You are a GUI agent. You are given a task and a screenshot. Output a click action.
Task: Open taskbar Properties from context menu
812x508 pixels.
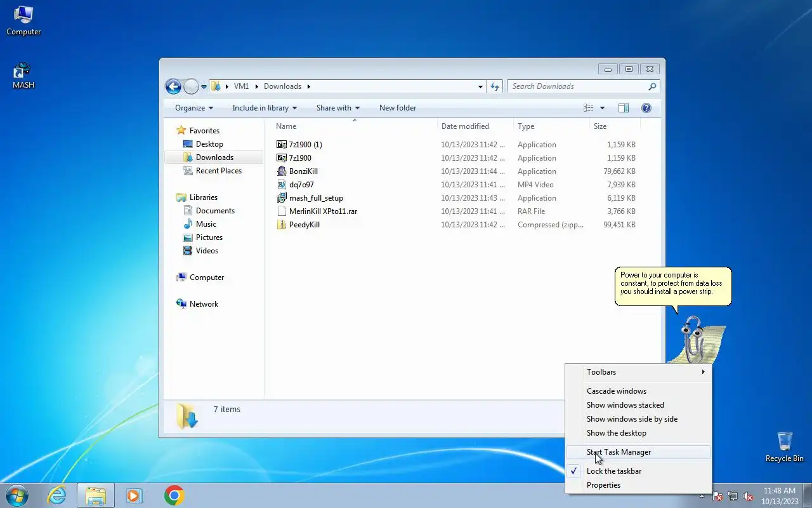pos(638,485)
